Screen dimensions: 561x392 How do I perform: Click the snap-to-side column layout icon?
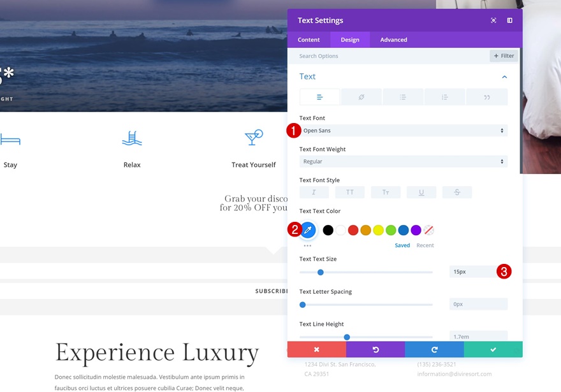[x=510, y=20]
